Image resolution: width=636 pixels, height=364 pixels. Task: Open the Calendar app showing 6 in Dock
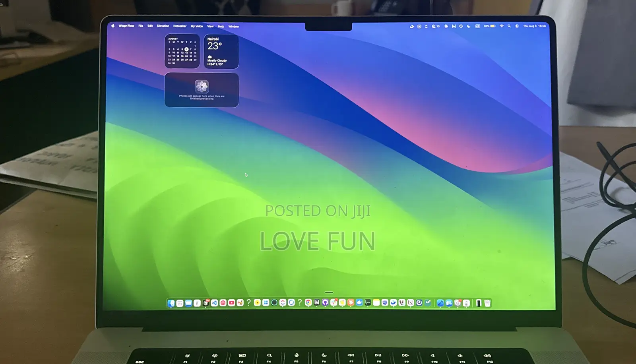197,303
